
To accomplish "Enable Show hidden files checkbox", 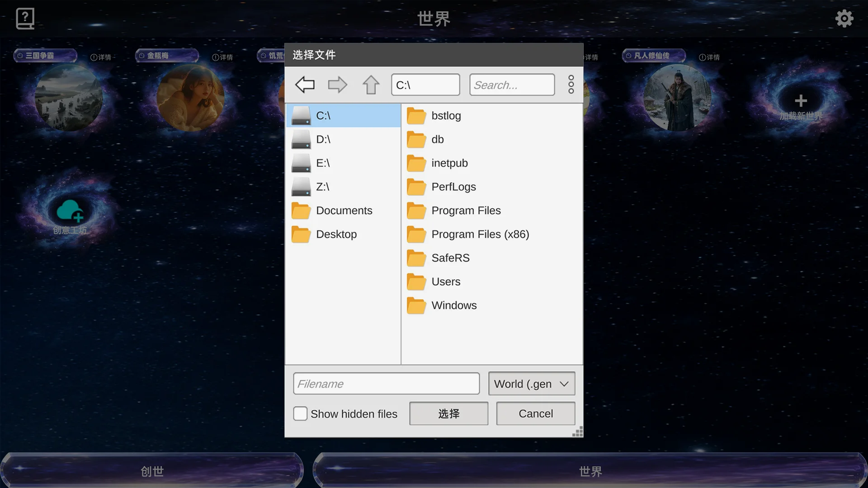I will (x=300, y=413).
